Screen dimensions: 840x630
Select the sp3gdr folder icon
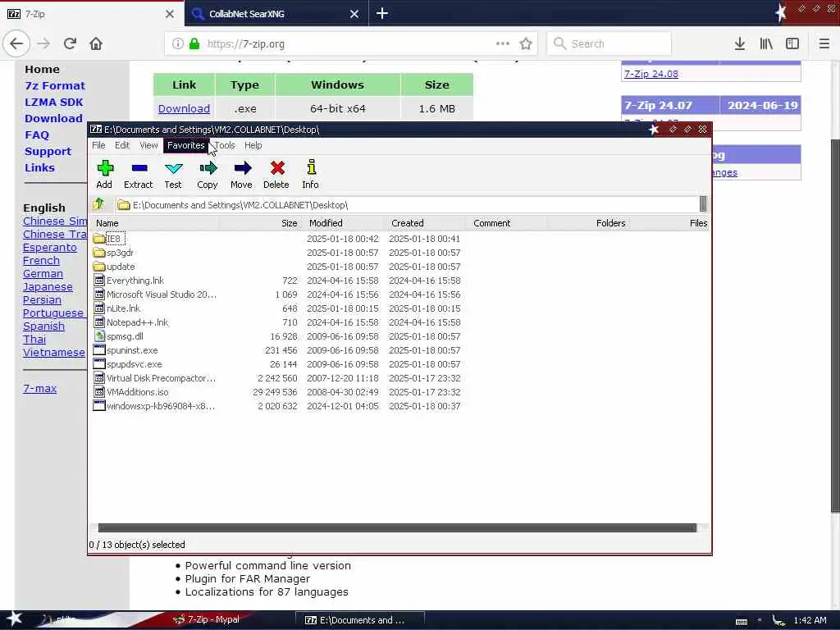click(99, 253)
